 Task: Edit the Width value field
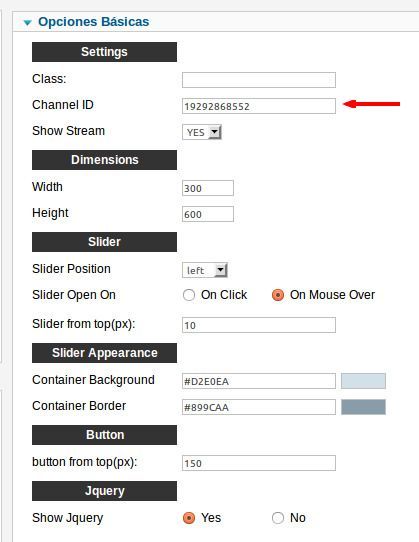(x=208, y=188)
